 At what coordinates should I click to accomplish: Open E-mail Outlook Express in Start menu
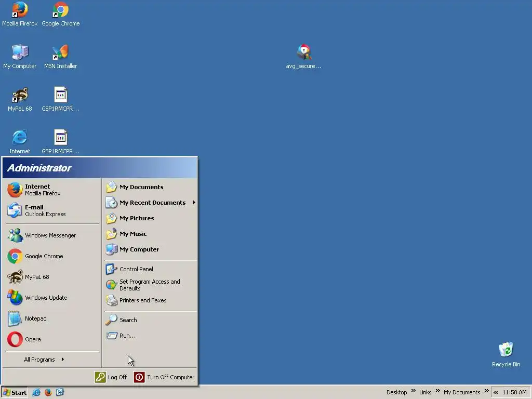(52, 210)
